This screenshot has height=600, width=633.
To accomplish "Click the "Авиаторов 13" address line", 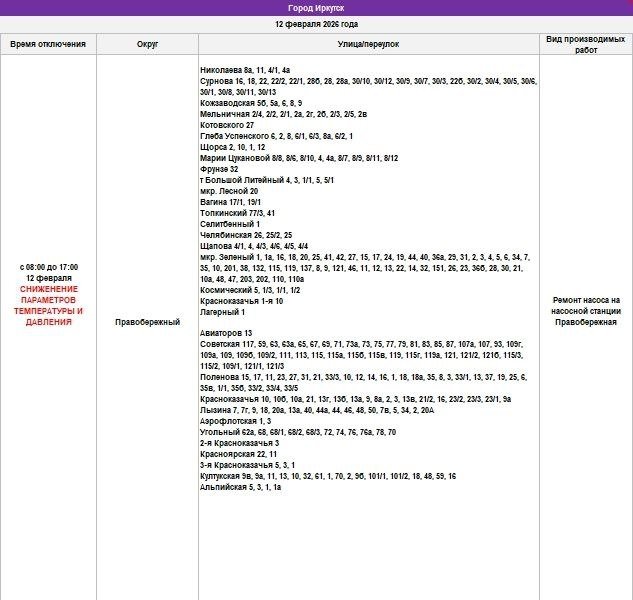I will [226, 333].
